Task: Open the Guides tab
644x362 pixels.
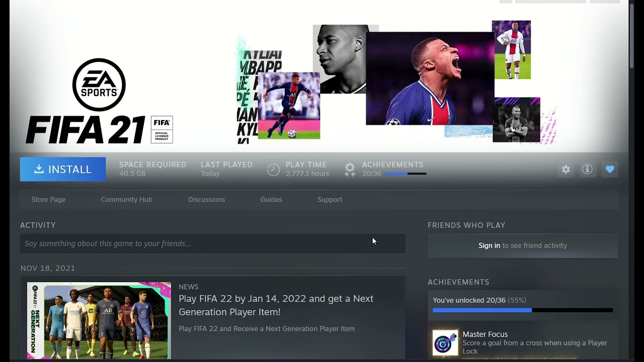Action: (271, 200)
